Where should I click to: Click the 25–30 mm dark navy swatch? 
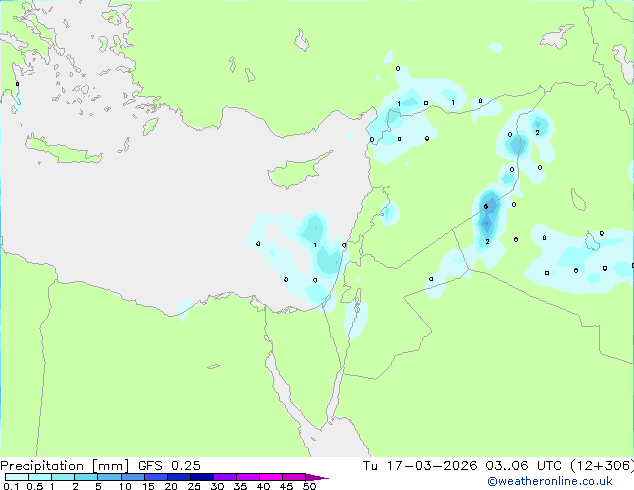coord(202,477)
